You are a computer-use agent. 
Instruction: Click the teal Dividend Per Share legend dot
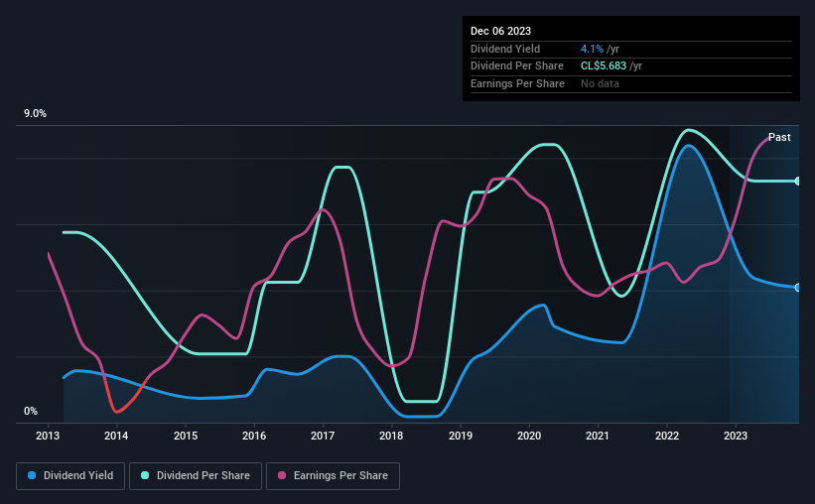145,475
